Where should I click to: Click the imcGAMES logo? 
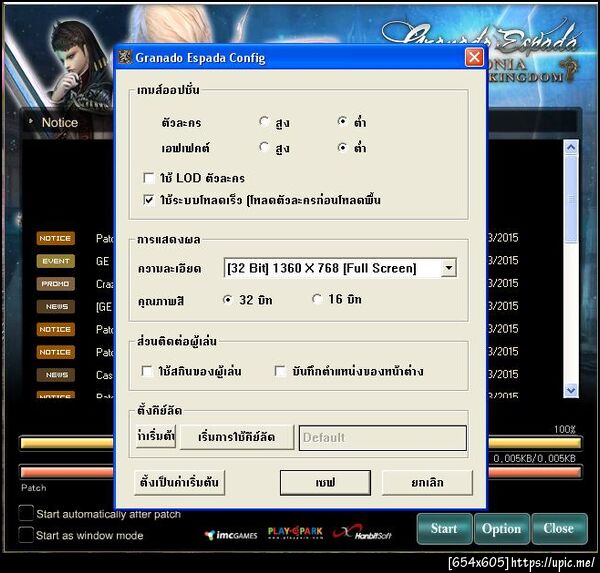tap(231, 535)
